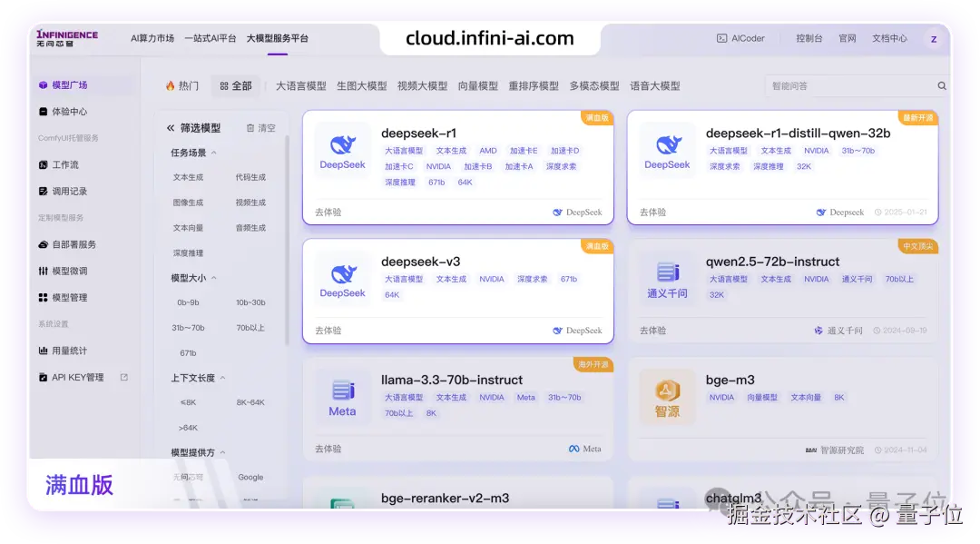Switch to 大语言模型 category tab
The height and width of the screenshot is (544, 980).
click(300, 85)
